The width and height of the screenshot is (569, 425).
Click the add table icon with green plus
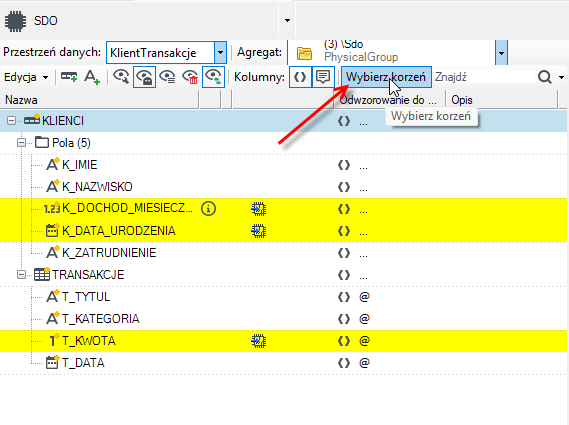click(69, 77)
